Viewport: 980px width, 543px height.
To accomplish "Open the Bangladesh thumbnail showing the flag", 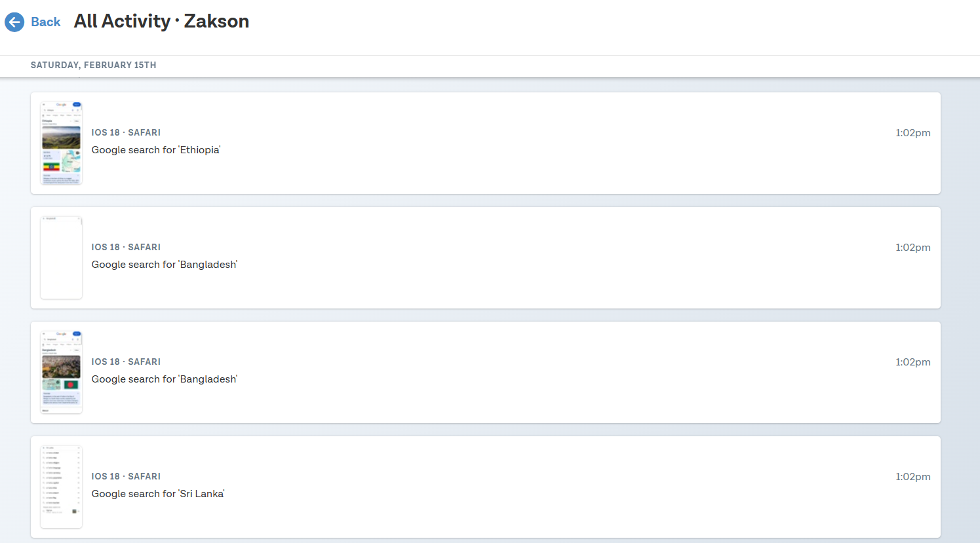I will 61,372.
